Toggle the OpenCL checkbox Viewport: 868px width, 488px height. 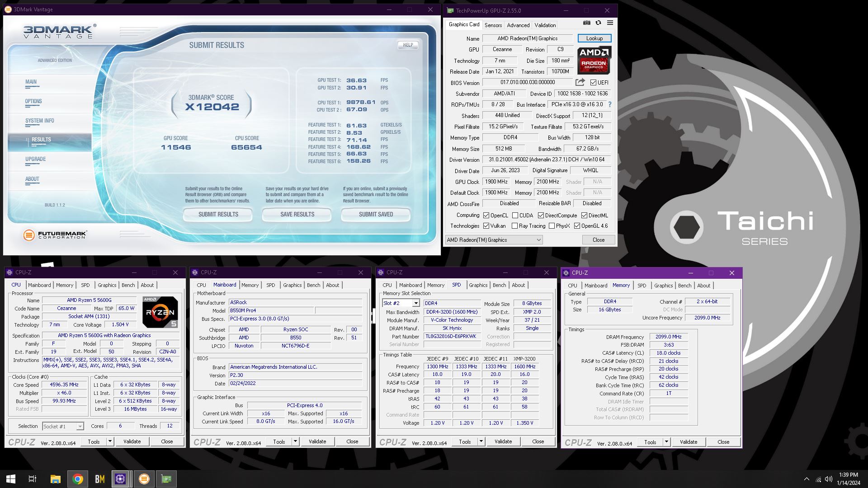[x=486, y=216]
